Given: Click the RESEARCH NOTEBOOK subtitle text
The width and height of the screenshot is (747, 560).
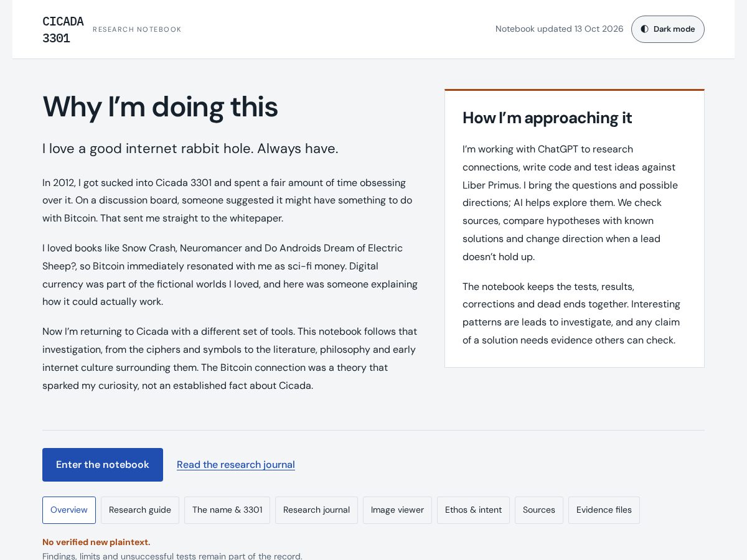Looking at the screenshot, I should pos(137,30).
